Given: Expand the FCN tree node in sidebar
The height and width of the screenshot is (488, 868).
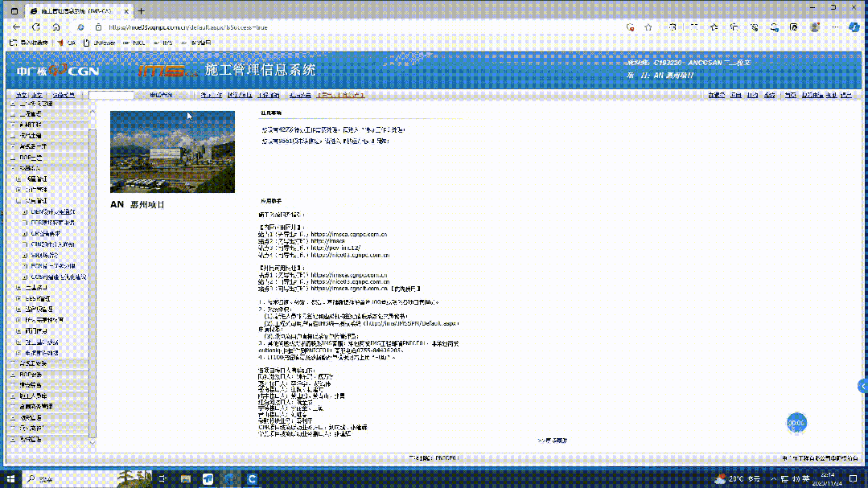Looking at the screenshot, I should pos(25,265).
